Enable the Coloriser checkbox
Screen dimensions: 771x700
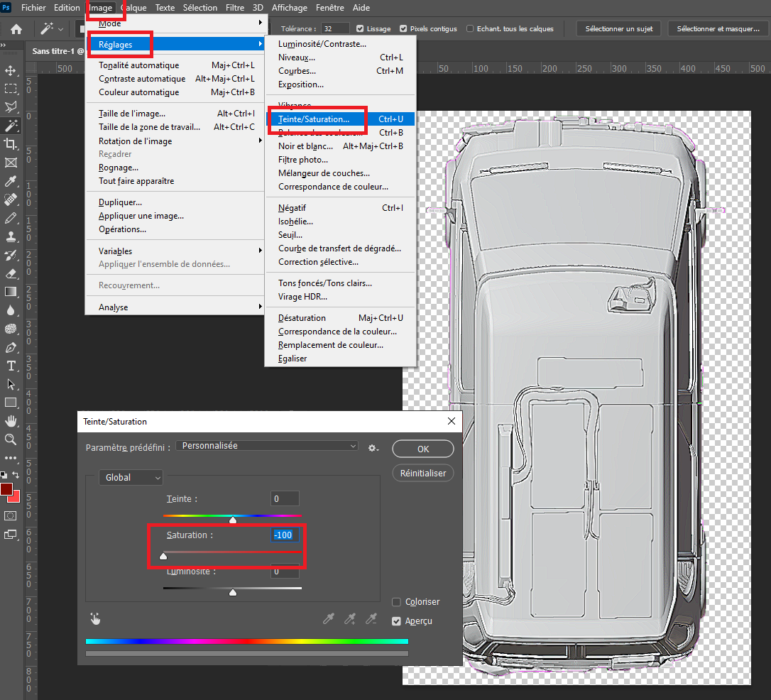(x=397, y=602)
